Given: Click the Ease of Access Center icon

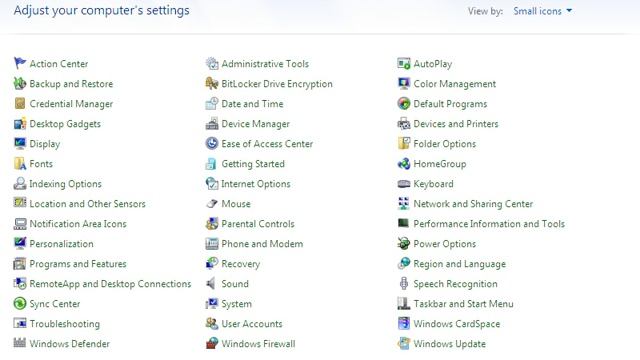Looking at the screenshot, I should [x=212, y=143].
